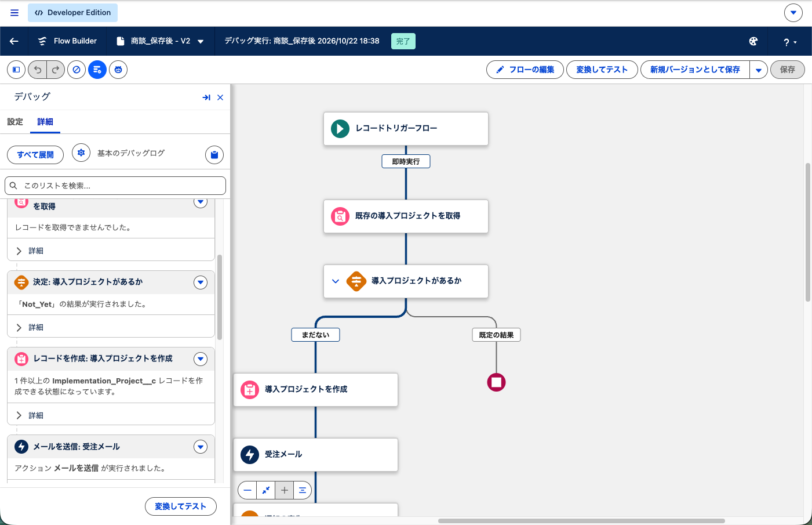This screenshot has height=525, width=812.
Task: Redo the last flow change
Action: (56, 70)
